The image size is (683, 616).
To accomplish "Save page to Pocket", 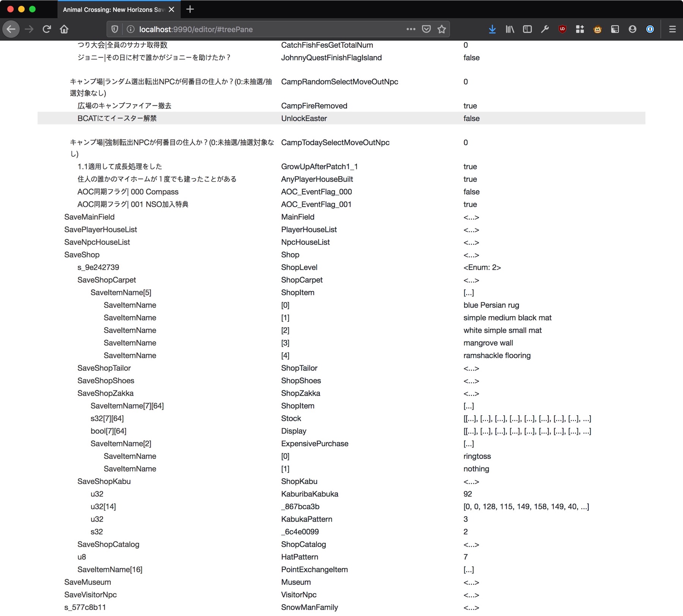I will coord(426,29).
